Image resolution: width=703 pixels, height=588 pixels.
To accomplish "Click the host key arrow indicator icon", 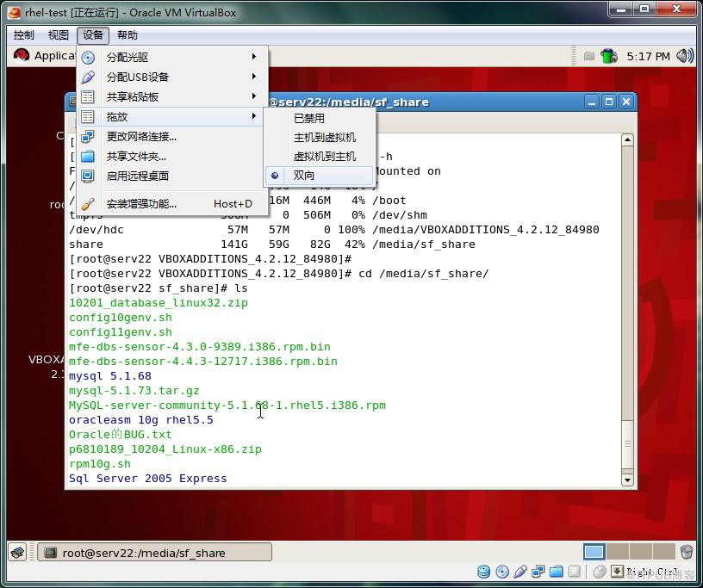I will coord(617,571).
